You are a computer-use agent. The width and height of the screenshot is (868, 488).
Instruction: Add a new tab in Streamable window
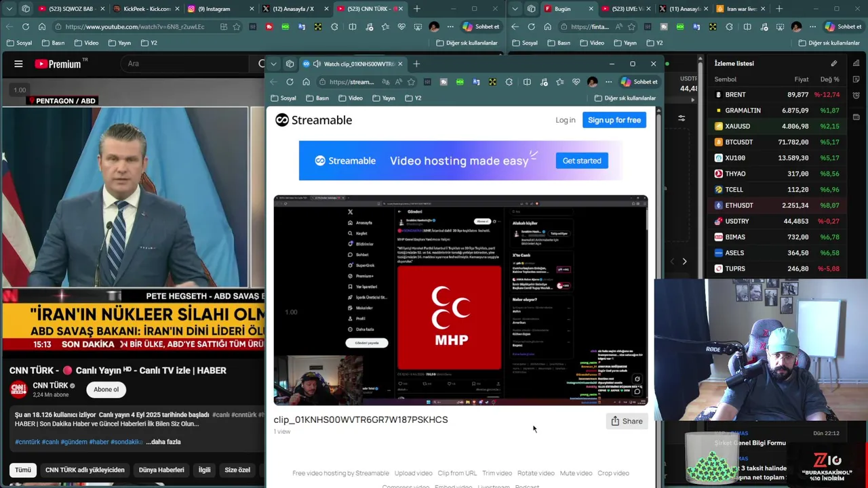(417, 64)
